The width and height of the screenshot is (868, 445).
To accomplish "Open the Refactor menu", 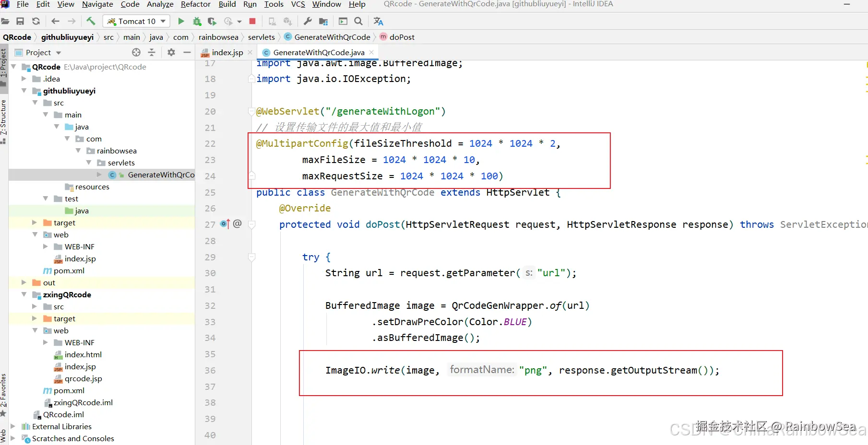I will [x=195, y=4].
